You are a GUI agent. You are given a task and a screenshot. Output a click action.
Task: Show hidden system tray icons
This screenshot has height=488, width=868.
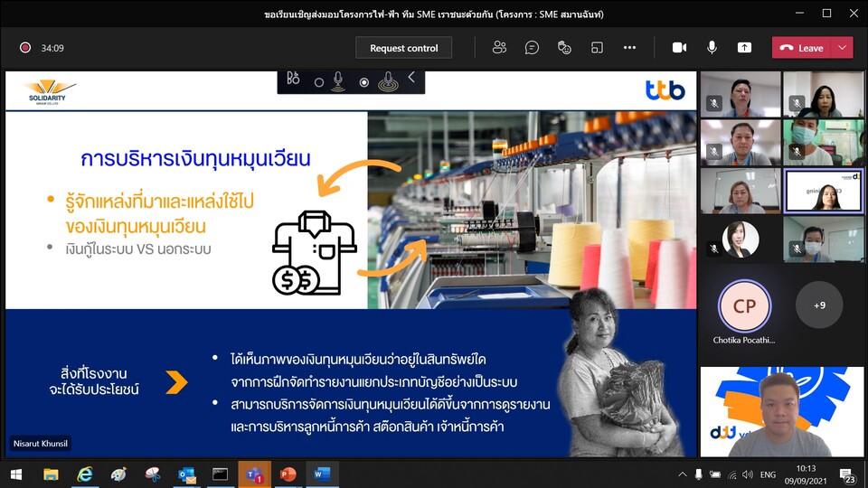[683, 474]
